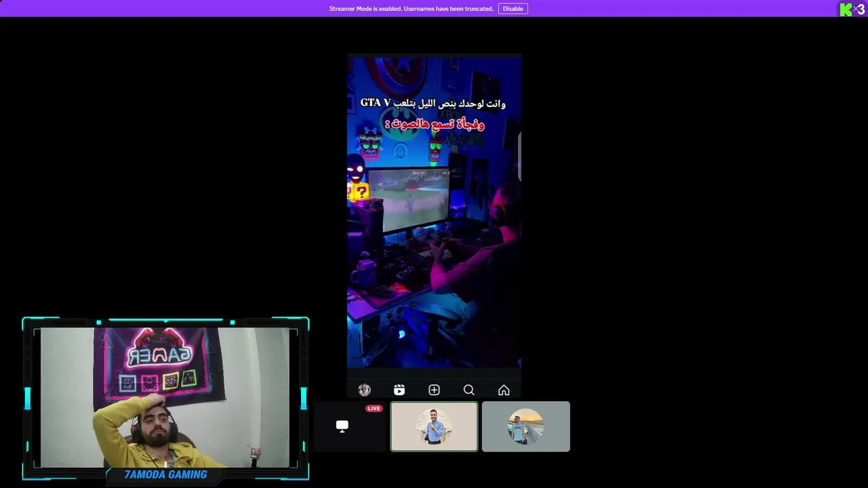Viewport: 868px width, 488px height.
Task: Click the Streamer Mode is enabled notice text
Action: tap(411, 9)
